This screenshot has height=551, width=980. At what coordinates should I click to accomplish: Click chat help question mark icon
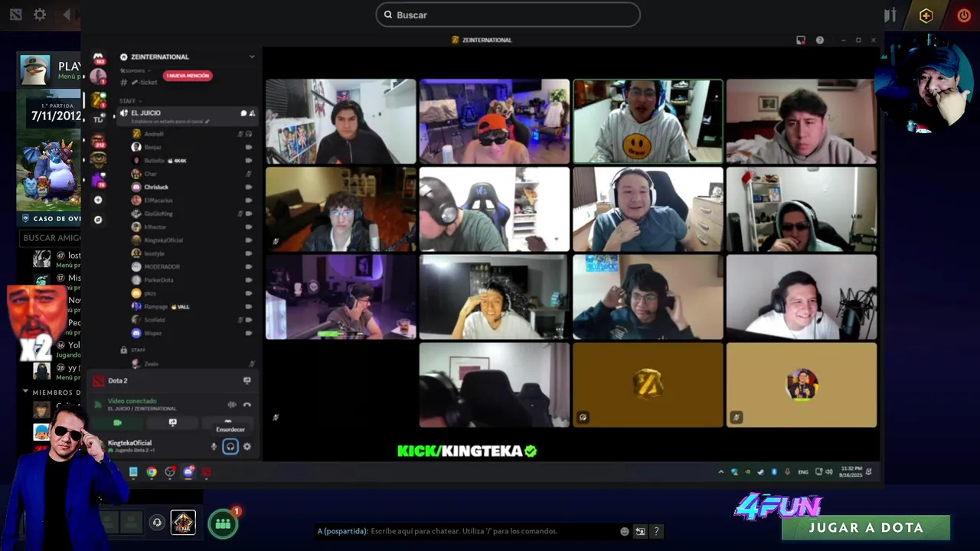tap(656, 531)
